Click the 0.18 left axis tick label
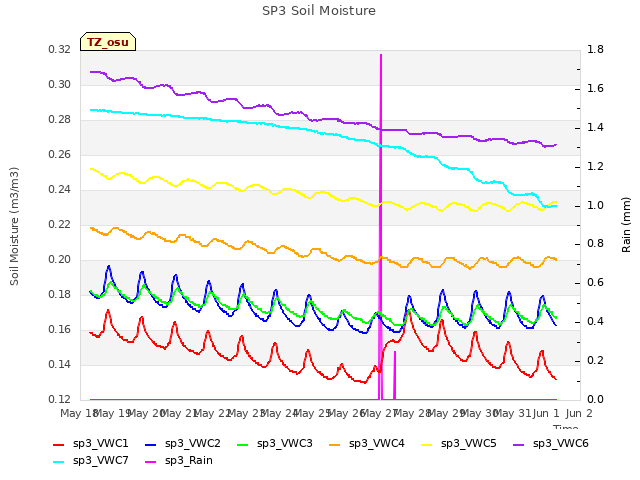Screen dimensions: 640x480 pyautogui.click(x=60, y=295)
